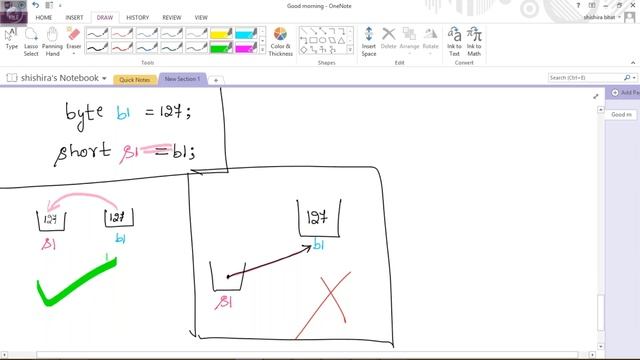Image resolution: width=640 pixels, height=360 pixels.
Task: Pick the Eraser tool
Action: pos(74,39)
